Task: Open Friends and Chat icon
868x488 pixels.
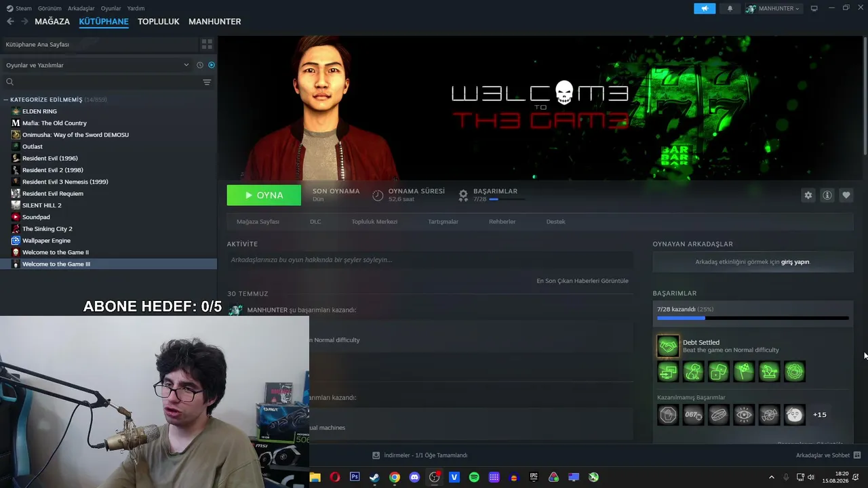Action: [x=857, y=455]
